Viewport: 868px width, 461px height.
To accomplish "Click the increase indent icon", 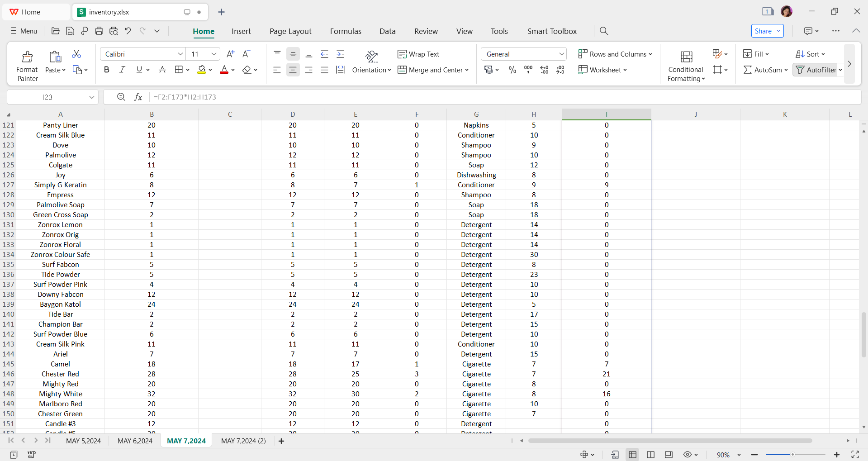I will [341, 54].
